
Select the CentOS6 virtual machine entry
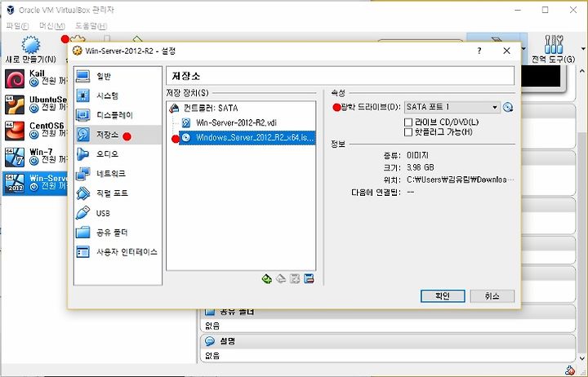[x=34, y=131]
